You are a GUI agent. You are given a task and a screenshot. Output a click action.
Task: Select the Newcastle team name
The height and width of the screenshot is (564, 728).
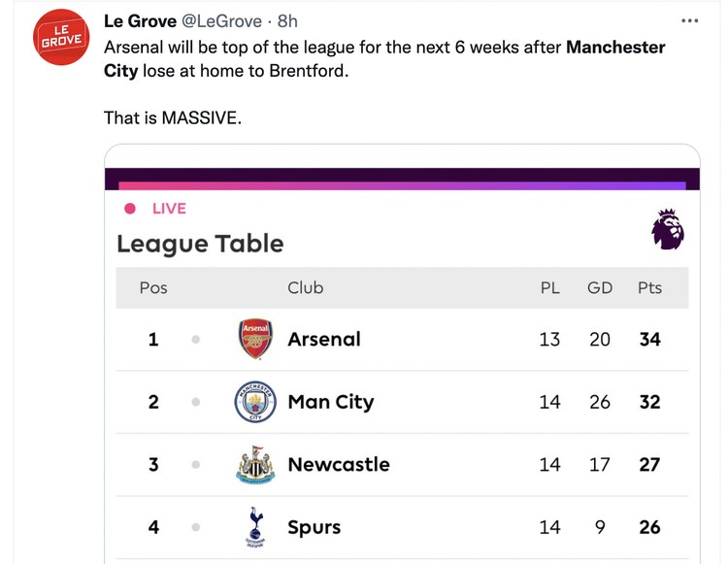[339, 465]
